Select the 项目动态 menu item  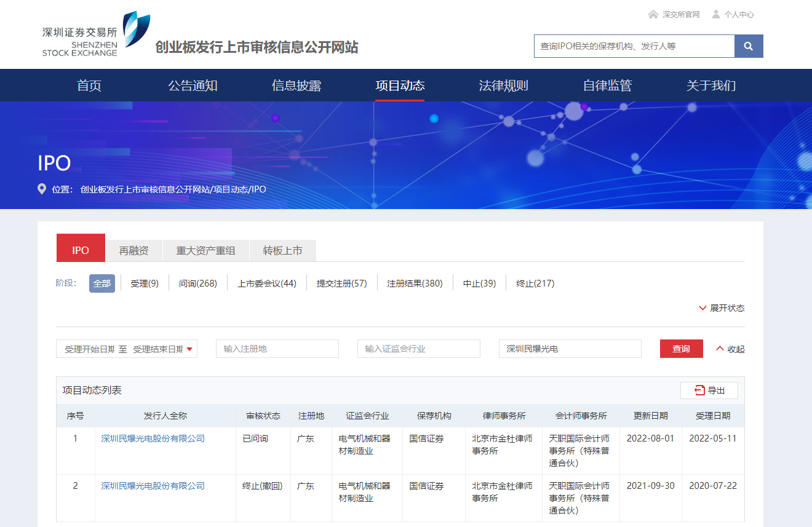pyautogui.click(x=400, y=85)
